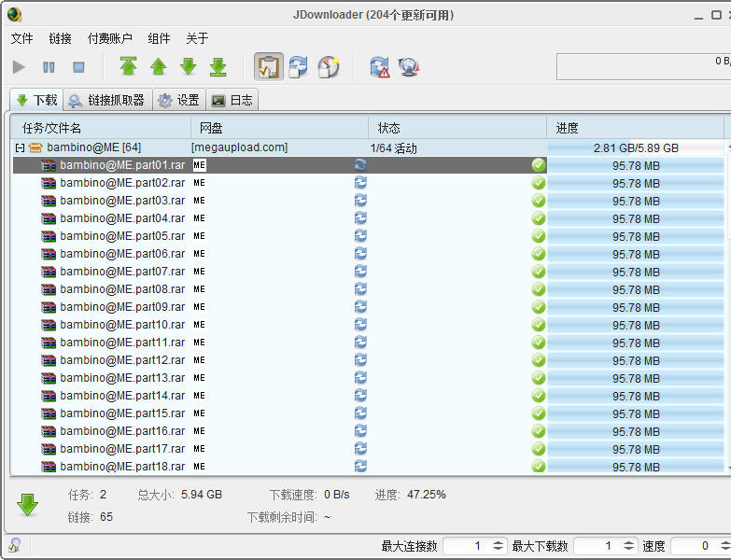Click the ME host icon on part07 row
731x560 pixels.
(199, 272)
